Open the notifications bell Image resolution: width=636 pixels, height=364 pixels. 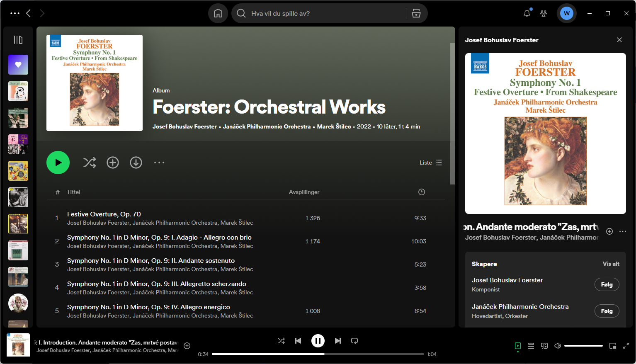[x=527, y=13]
